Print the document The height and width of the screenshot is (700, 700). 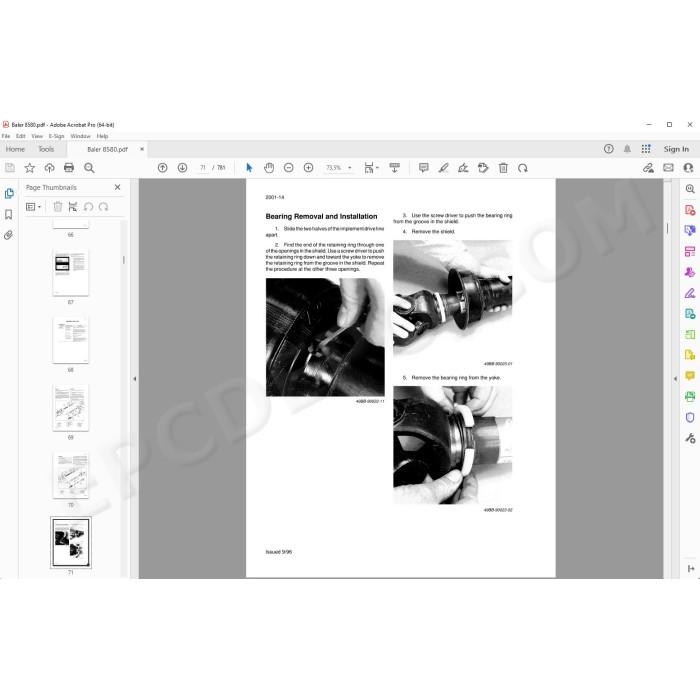[x=69, y=168]
